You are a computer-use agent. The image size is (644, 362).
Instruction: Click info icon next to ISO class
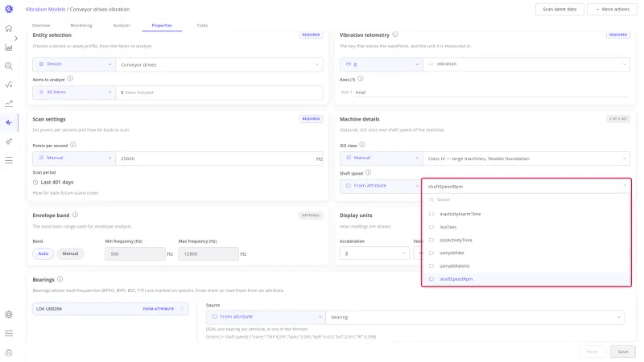(362, 145)
